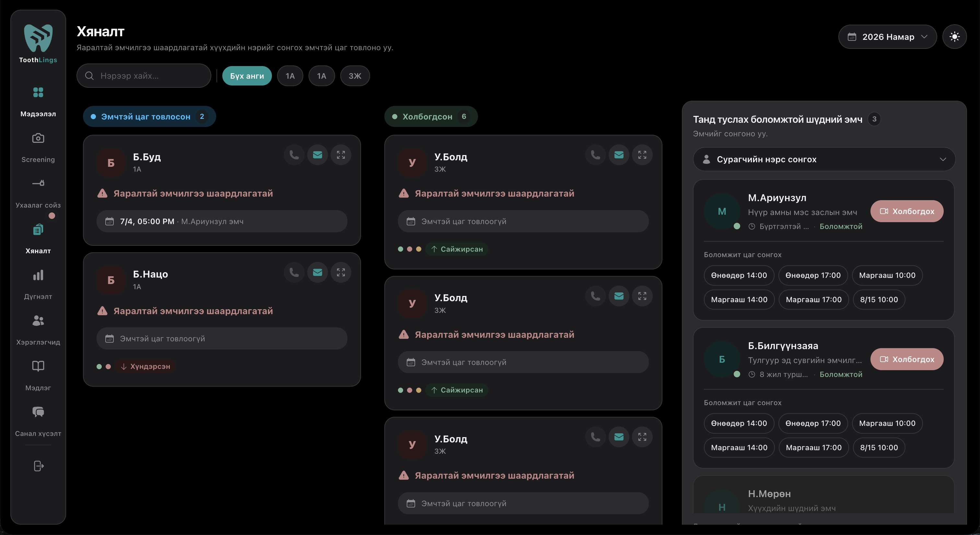Click the warning icon on Б.Нацо card
This screenshot has height=535, width=980.
tap(102, 311)
